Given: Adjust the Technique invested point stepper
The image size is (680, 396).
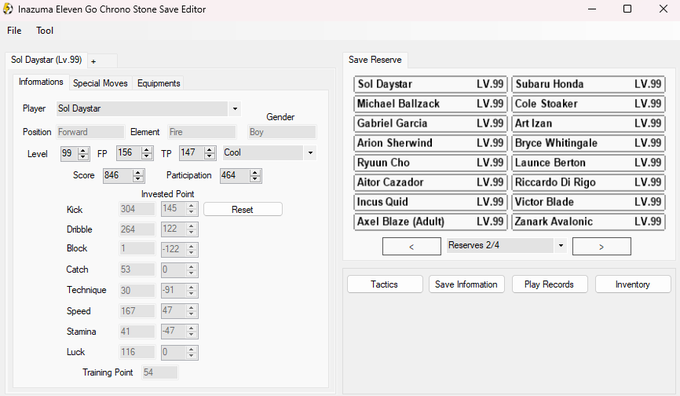Looking at the screenshot, I should 191,291.
